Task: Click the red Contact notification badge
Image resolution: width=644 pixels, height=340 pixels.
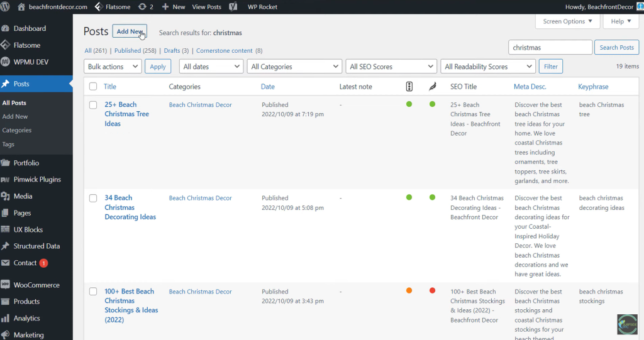Action: point(43,263)
